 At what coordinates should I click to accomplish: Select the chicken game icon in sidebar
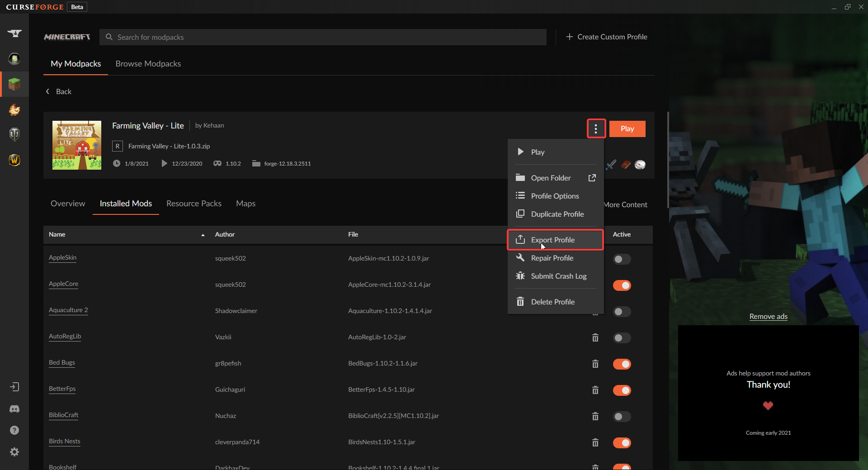click(14, 109)
